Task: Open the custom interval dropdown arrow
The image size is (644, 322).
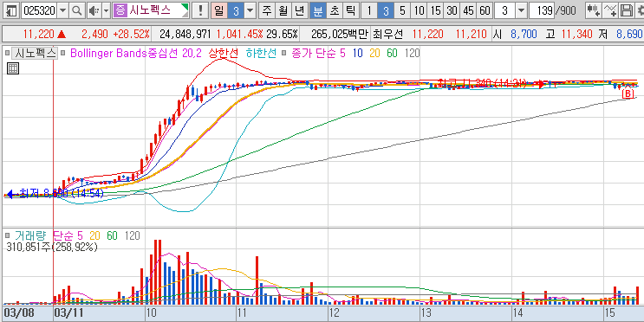Action: click(521, 10)
